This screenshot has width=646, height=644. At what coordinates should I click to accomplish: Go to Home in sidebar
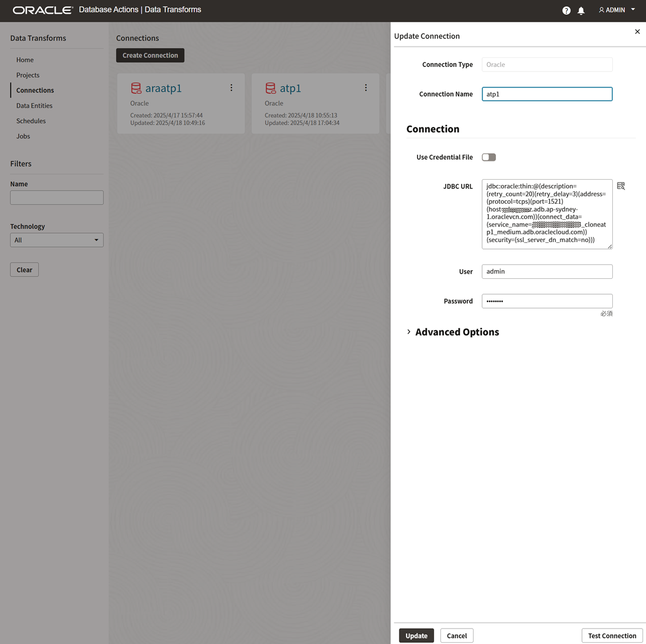25,60
